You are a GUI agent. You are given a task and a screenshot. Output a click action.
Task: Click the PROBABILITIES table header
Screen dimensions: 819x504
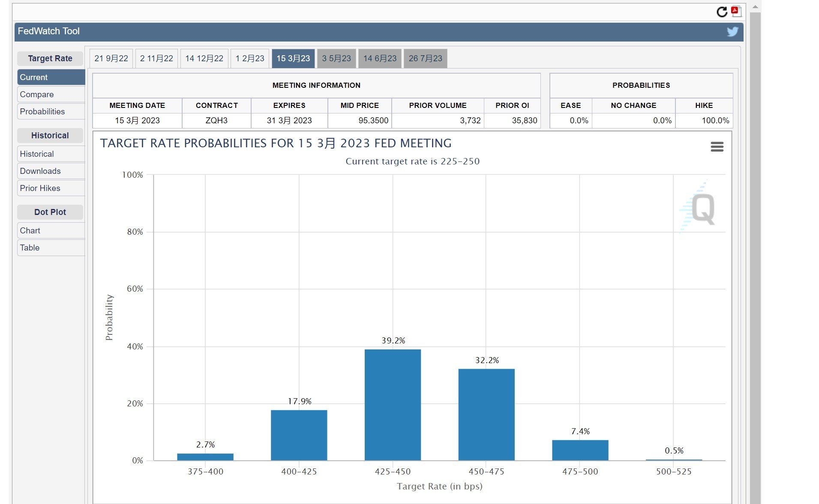click(x=641, y=86)
